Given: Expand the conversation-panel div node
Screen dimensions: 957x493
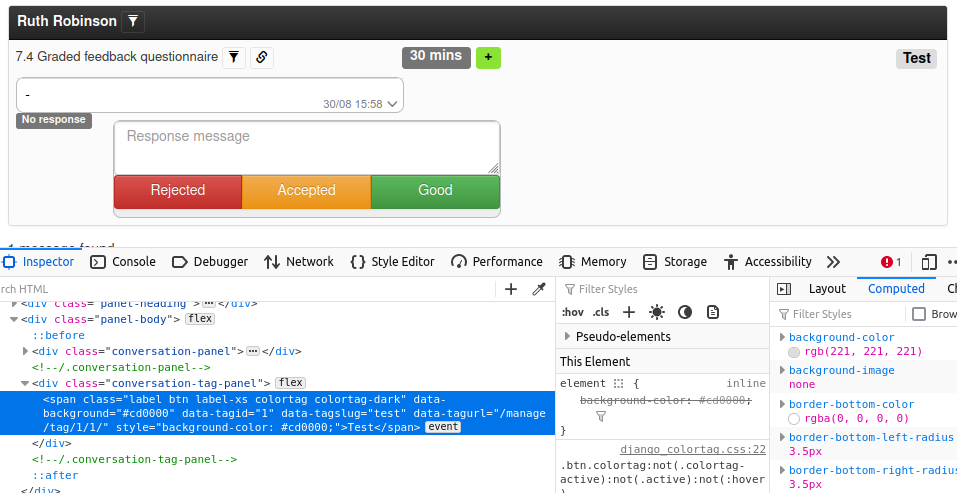Looking at the screenshot, I should (x=25, y=351).
